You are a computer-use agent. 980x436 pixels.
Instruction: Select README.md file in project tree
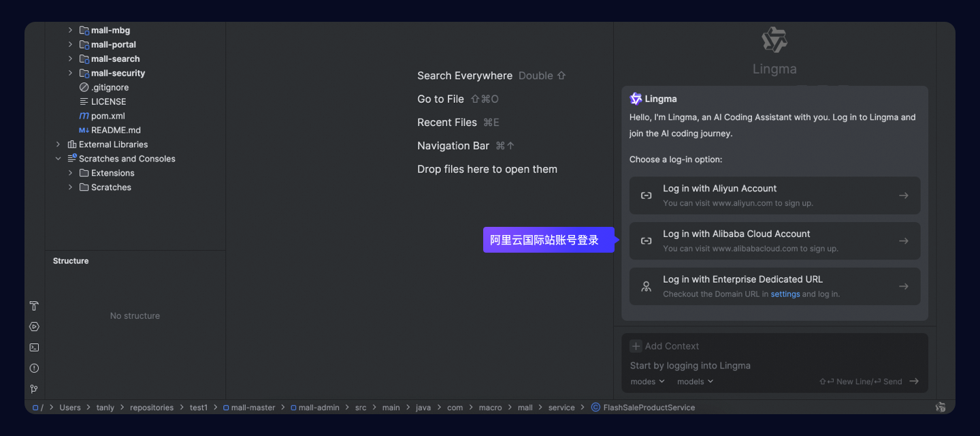pyautogui.click(x=116, y=130)
